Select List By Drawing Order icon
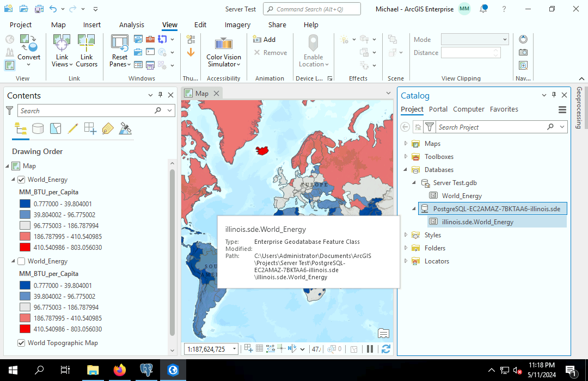The image size is (588, 381). 21,129
